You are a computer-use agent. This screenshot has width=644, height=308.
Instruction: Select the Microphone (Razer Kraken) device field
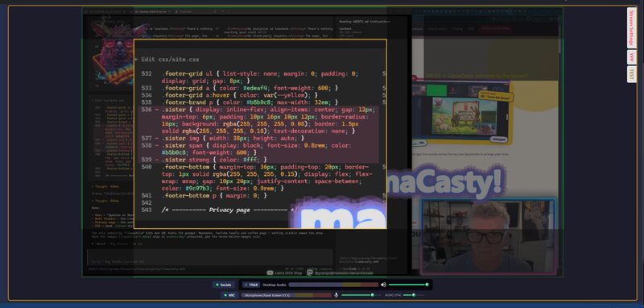coord(286,295)
